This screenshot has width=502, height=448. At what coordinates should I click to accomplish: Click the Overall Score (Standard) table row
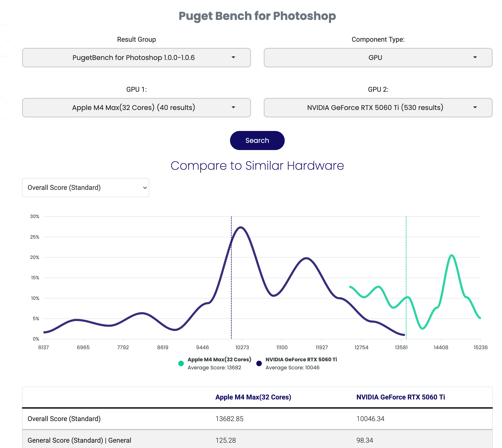[x=257, y=419]
